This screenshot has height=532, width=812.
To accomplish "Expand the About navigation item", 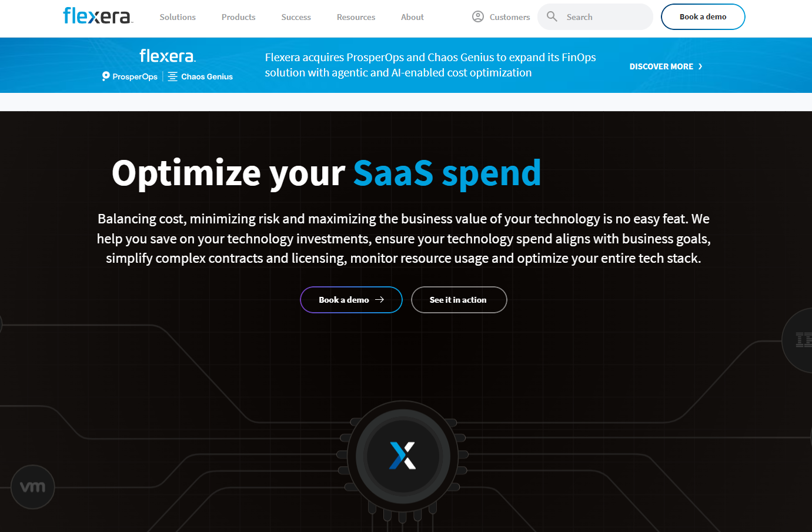I will point(412,17).
